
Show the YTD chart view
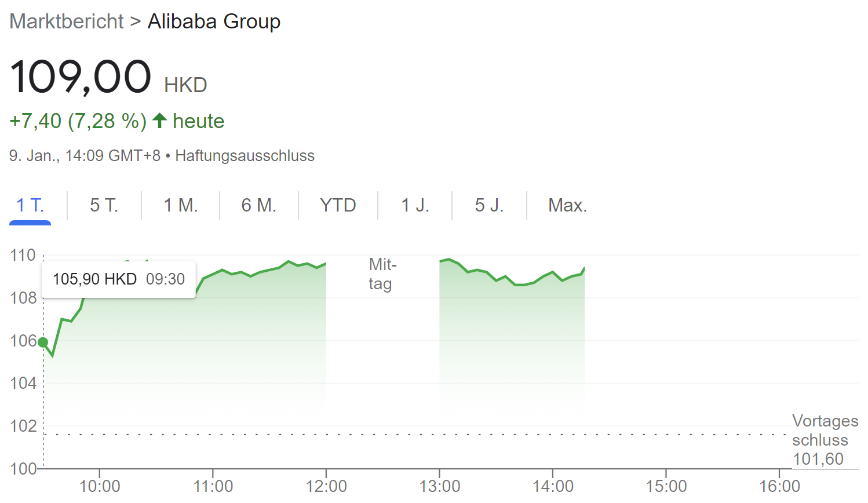[x=338, y=205]
